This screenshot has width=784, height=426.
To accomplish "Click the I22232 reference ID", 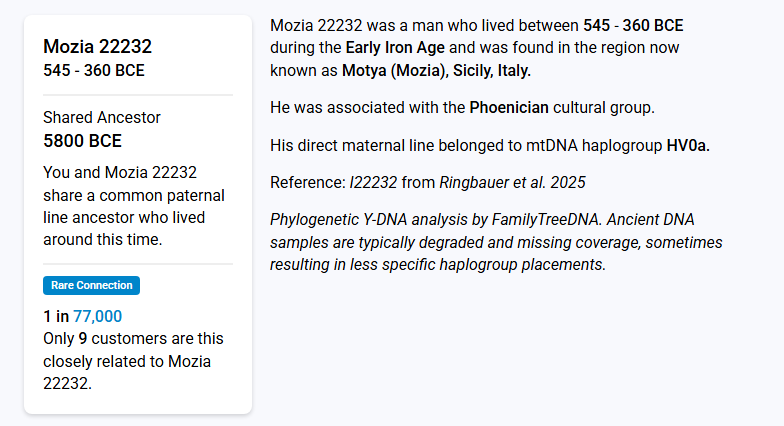I will click(373, 182).
